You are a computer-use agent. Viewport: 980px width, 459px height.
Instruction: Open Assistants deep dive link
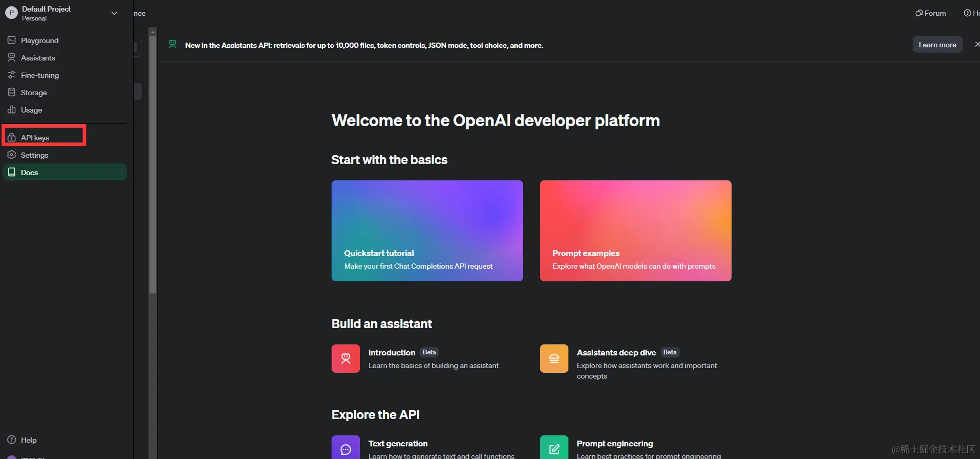(616, 352)
